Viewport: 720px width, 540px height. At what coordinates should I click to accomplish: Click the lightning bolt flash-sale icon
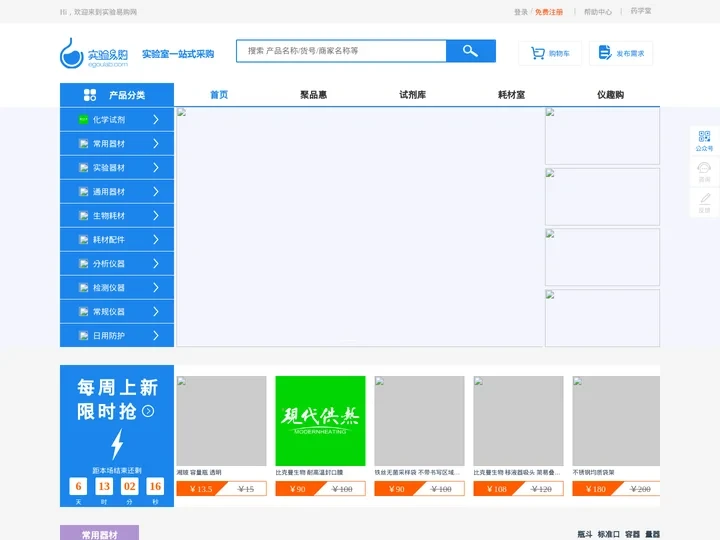point(118,444)
